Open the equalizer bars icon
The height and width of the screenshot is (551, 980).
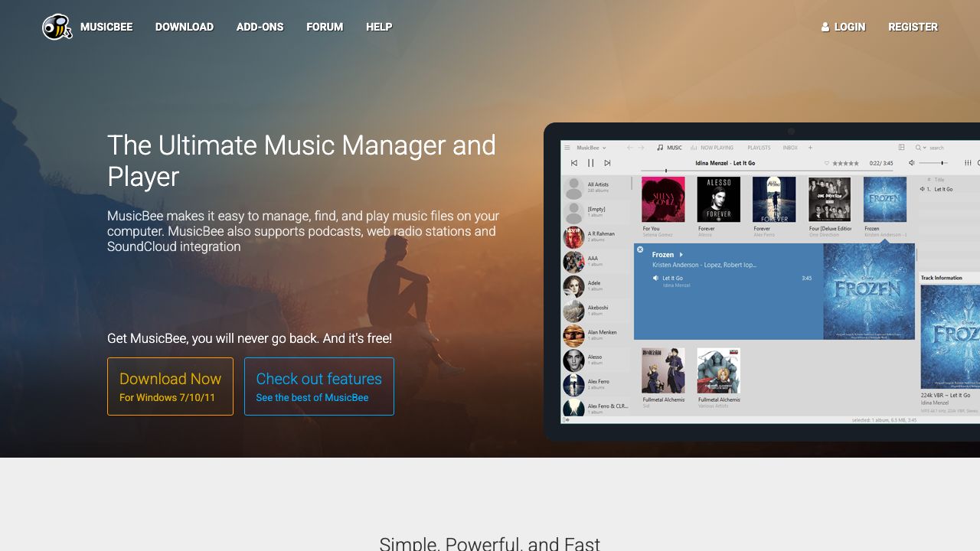pos(968,163)
